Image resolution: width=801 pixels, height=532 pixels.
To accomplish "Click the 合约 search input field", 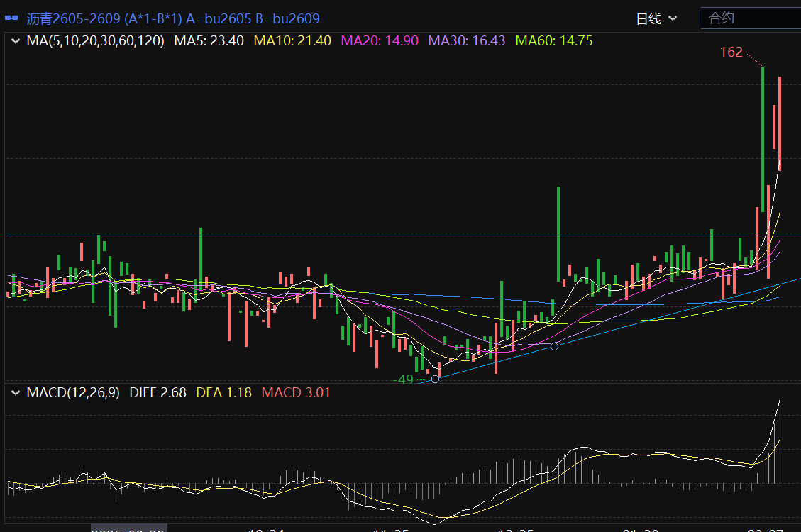I will [748, 18].
